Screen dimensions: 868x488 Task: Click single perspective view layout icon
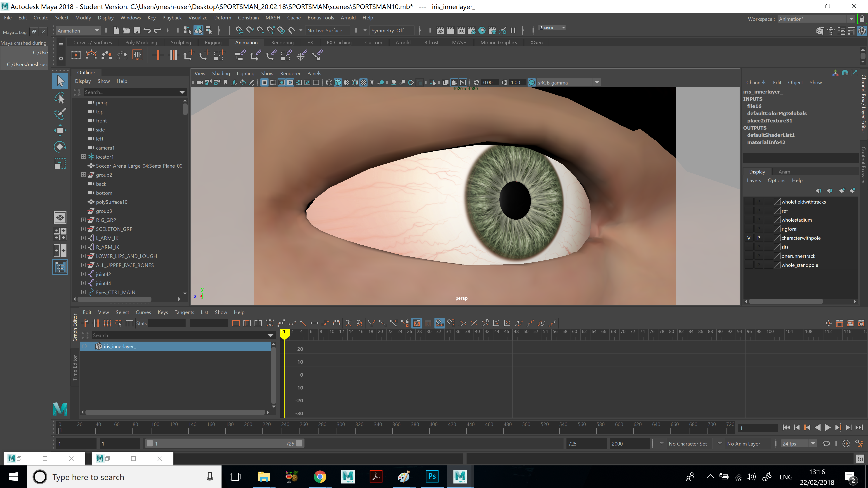coord(60,218)
